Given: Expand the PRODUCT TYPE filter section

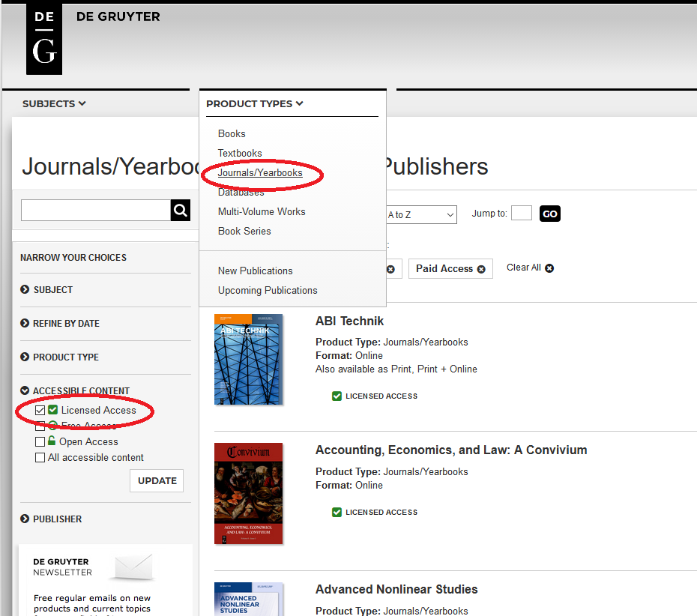Looking at the screenshot, I should coord(59,357).
